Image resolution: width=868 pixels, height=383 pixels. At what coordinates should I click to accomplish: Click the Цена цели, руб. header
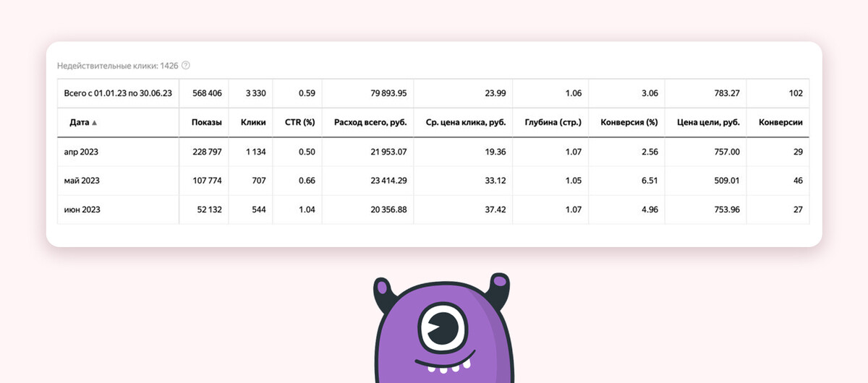[708, 122]
